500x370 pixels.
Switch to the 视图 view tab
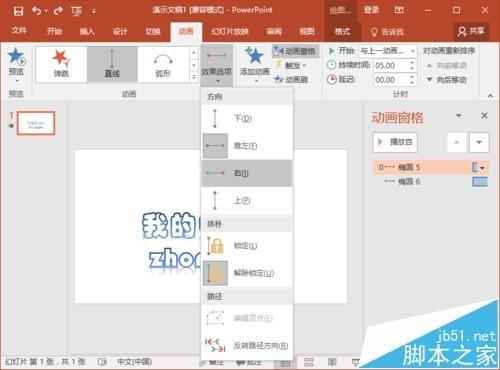(307, 31)
